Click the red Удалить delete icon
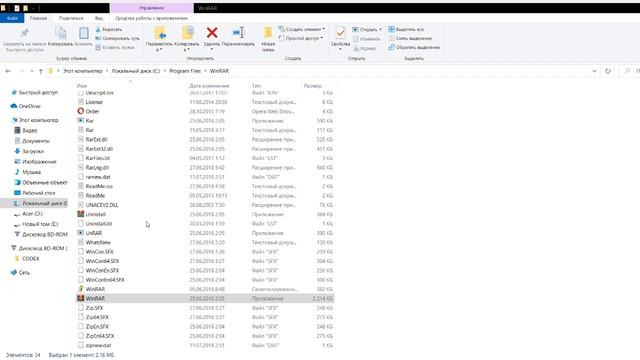The image size is (640, 360). (212, 33)
